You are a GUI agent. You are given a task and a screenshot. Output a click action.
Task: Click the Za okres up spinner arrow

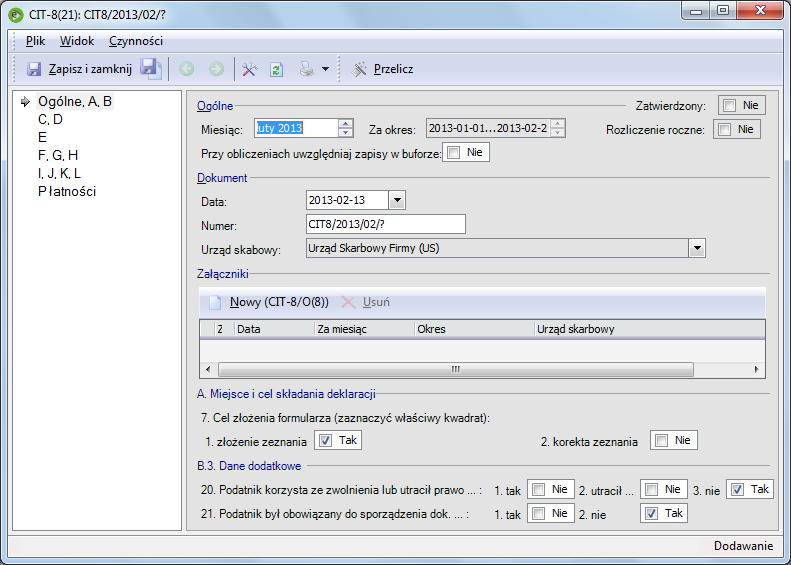[557, 124]
